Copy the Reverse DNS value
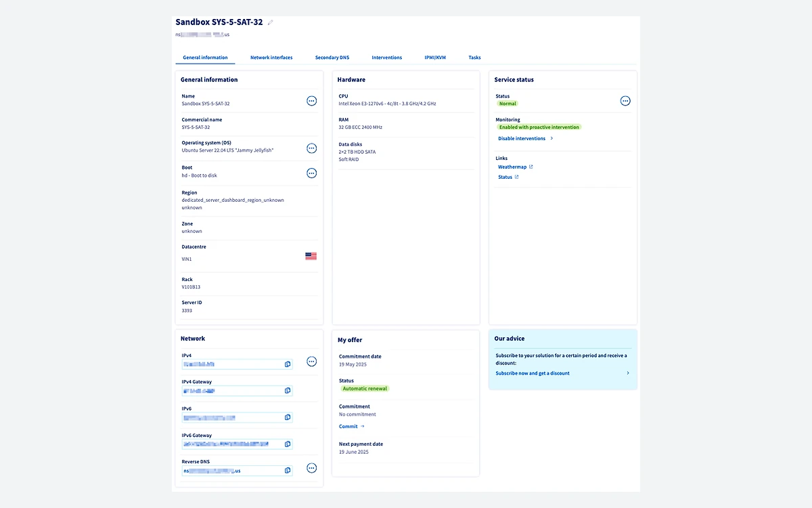The height and width of the screenshot is (508, 812). [x=288, y=471]
